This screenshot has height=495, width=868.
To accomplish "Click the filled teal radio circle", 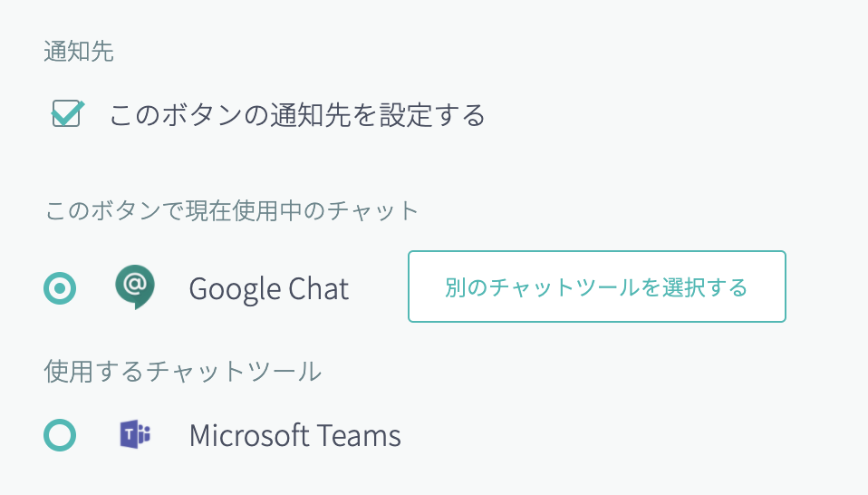I will tap(60, 288).
